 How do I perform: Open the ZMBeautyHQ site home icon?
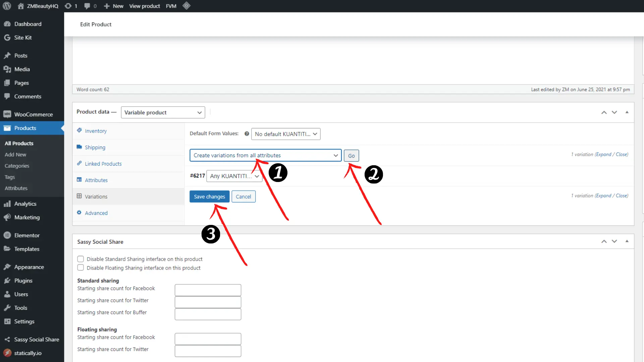pyautogui.click(x=21, y=6)
